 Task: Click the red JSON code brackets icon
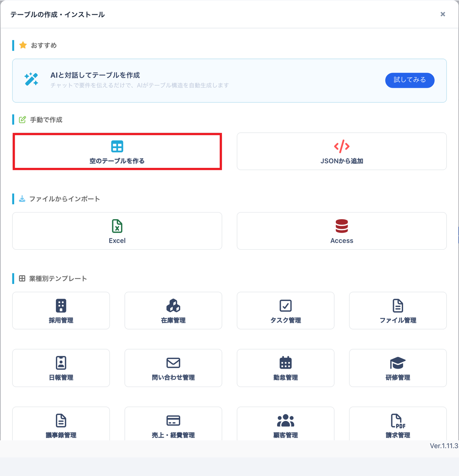tap(342, 146)
